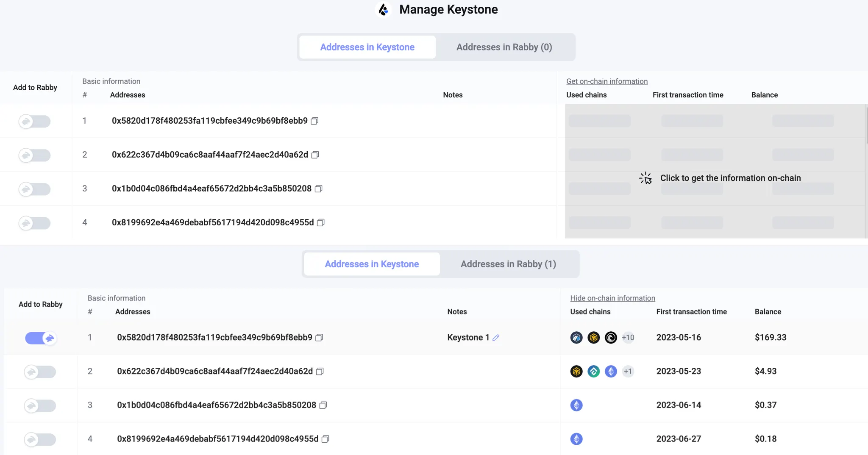Click Ethereum chain icon for bottom address 3

tap(576, 405)
